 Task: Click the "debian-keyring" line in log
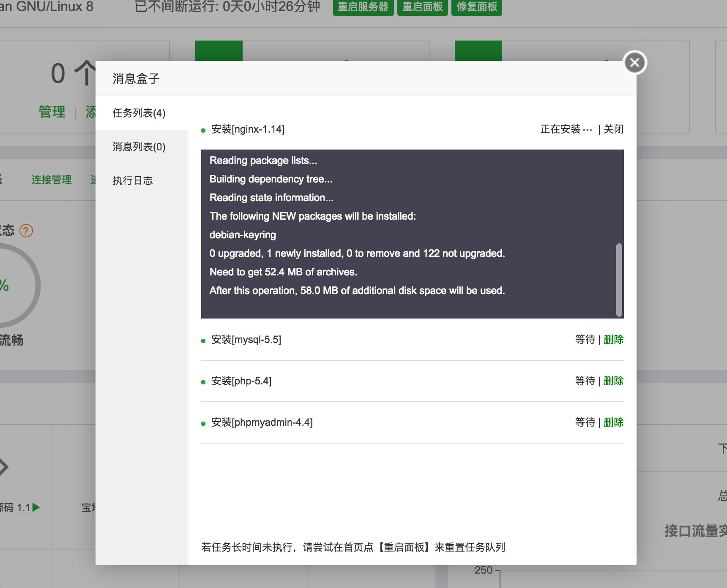(x=243, y=235)
